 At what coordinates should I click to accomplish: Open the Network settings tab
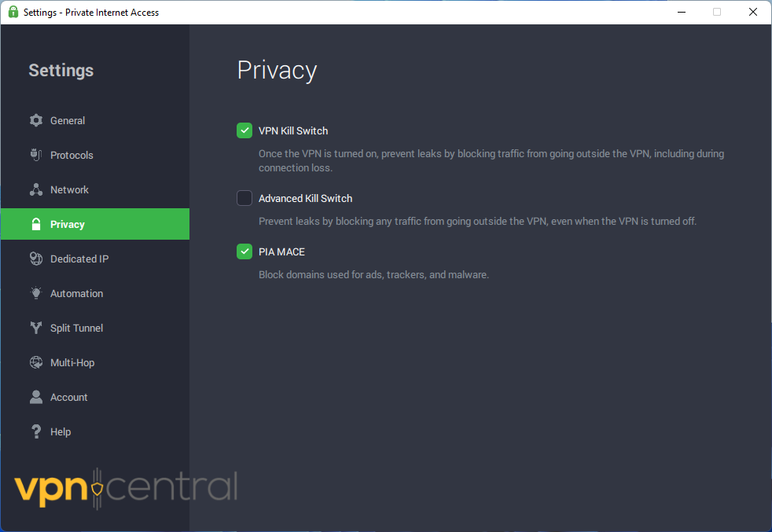point(69,189)
